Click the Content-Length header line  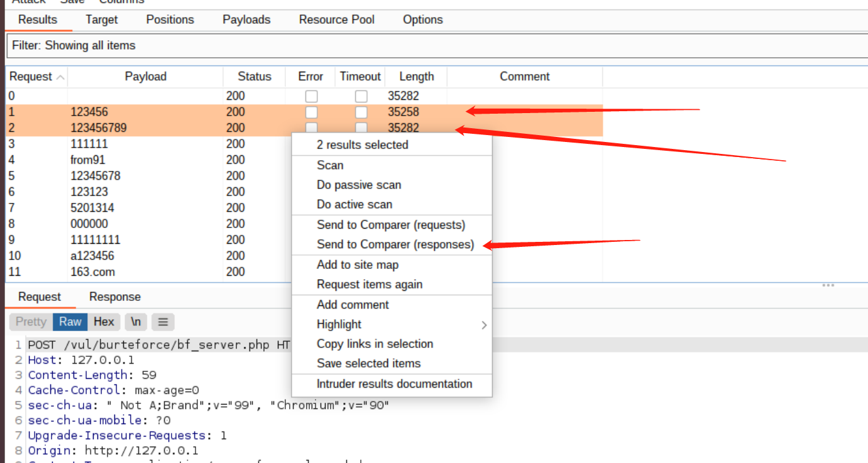pyautogui.click(x=92, y=375)
